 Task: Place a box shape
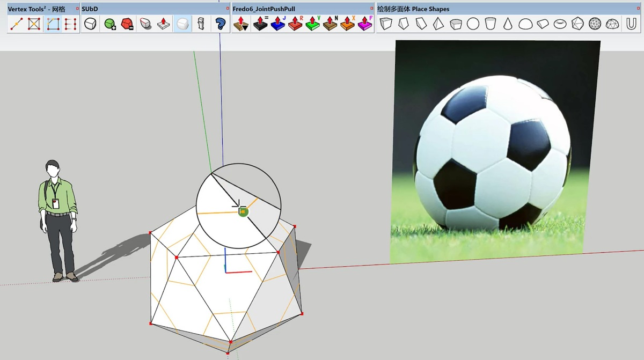(386, 24)
